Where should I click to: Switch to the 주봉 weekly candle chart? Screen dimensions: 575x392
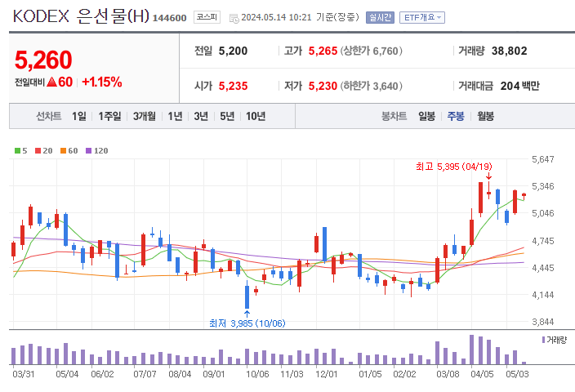click(x=456, y=116)
